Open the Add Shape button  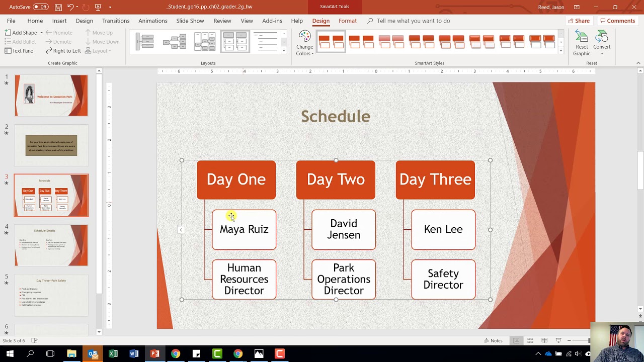20,33
